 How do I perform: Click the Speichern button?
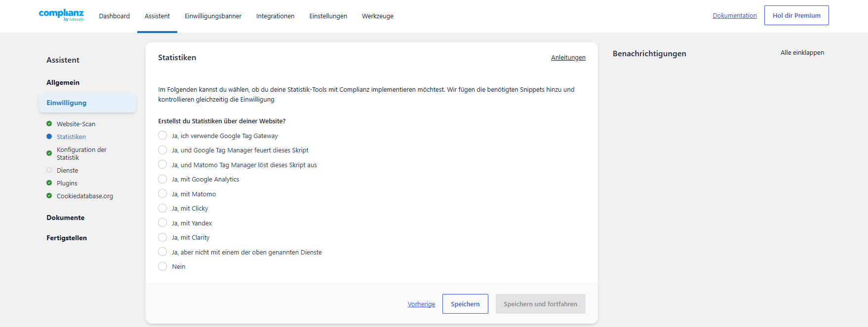(x=465, y=304)
